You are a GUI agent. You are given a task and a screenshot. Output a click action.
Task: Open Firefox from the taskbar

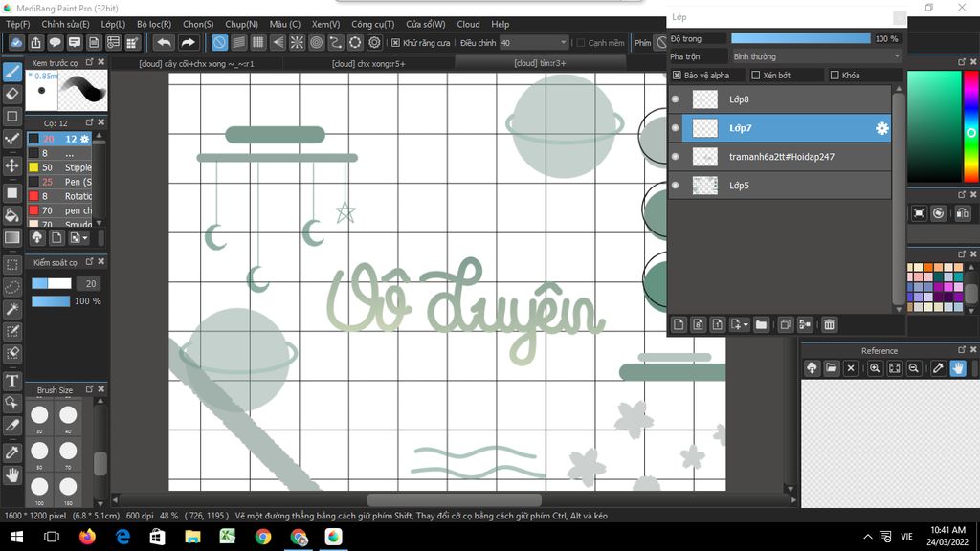pos(87,537)
